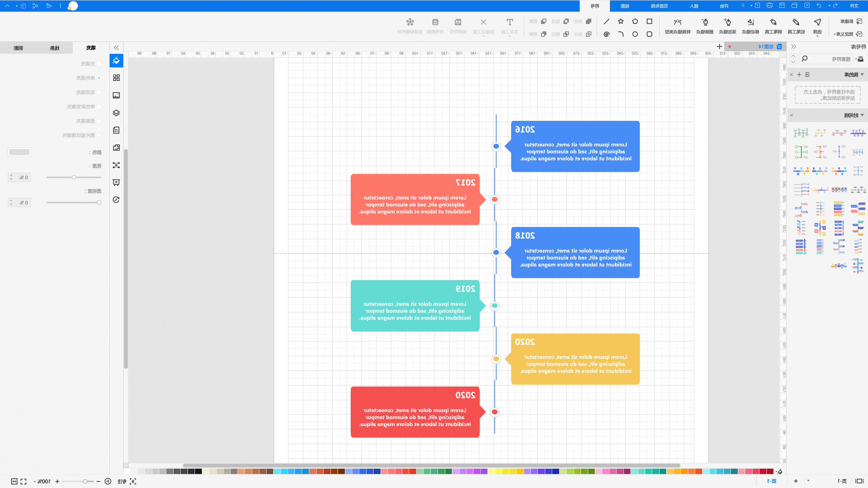
Task: Pick the rounded rectangle shape tool
Action: [649, 34]
